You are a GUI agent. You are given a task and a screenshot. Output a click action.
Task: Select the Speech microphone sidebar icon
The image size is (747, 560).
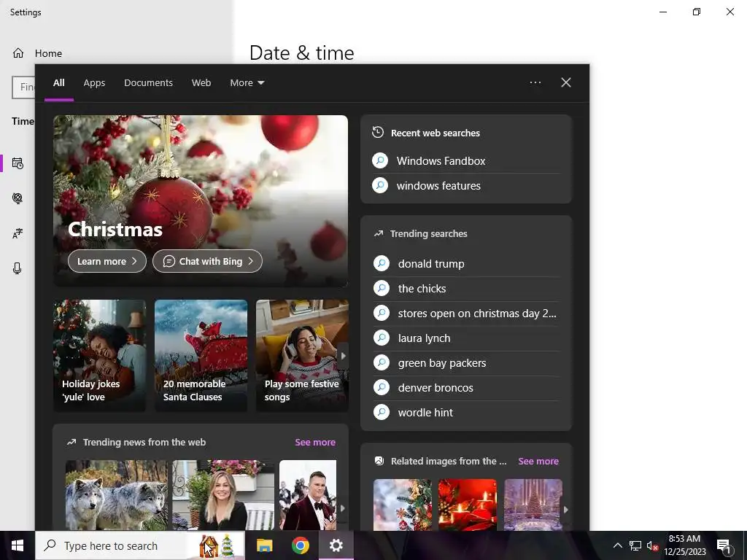tap(18, 268)
